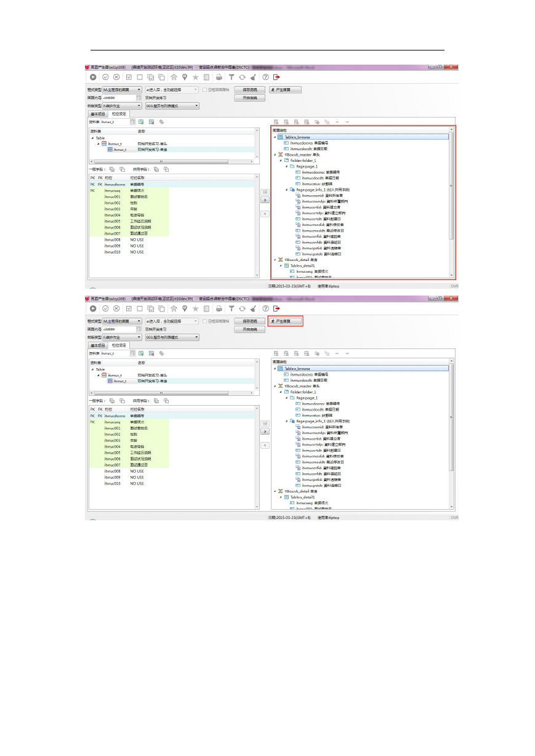Select the 栏位设定 tab in upper screenshot

pyautogui.click(x=119, y=114)
